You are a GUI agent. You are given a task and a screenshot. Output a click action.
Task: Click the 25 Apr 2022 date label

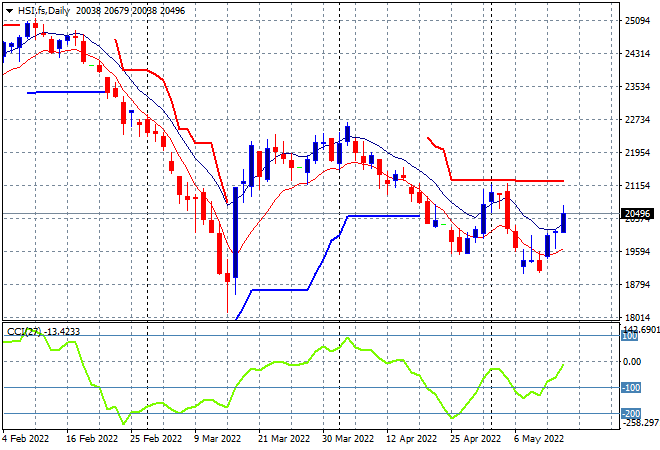(474, 438)
